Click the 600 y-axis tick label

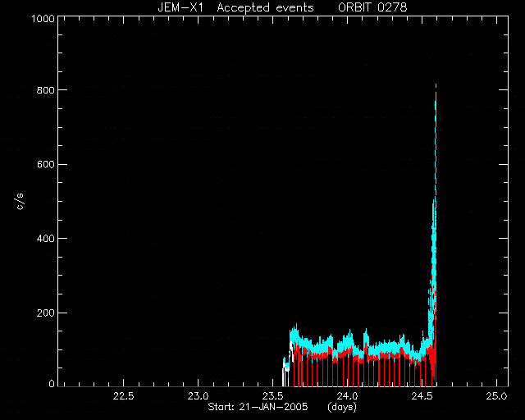click(46, 164)
